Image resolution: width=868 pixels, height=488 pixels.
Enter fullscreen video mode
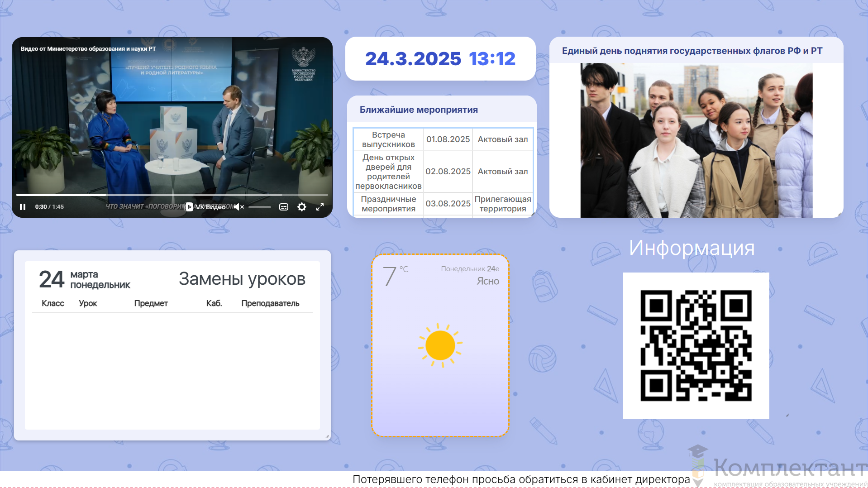(320, 207)
